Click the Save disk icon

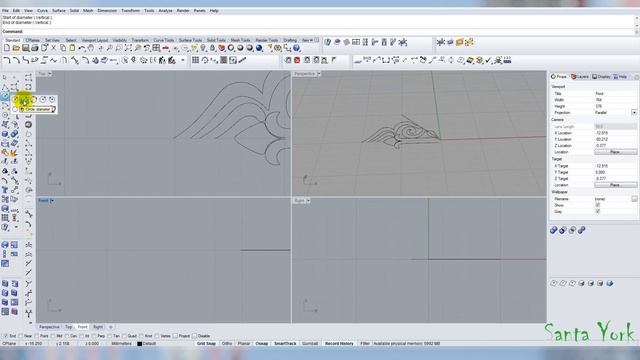tap(25, 48)
